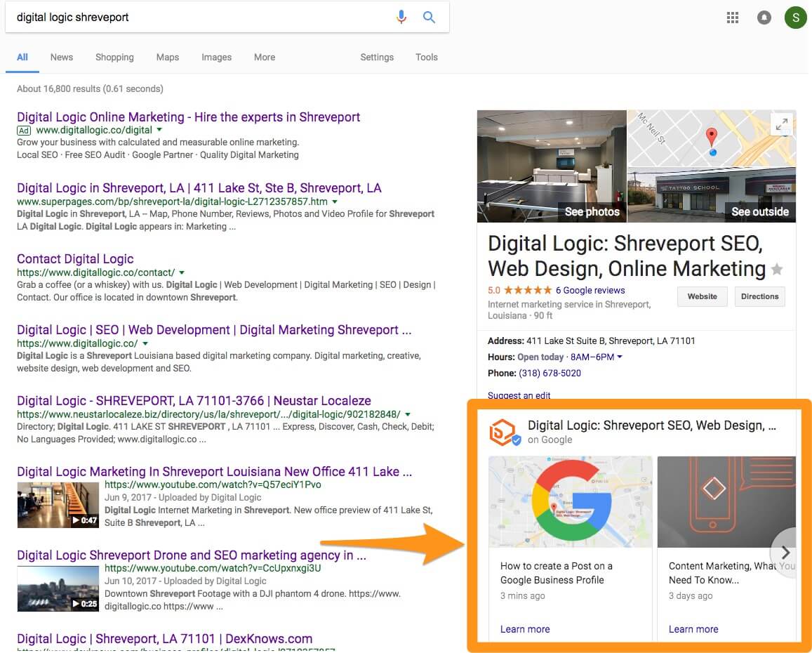Open Digital Logic | SEO | Web Development result
This screenshot has width=812, height=653.
(214, 329)
